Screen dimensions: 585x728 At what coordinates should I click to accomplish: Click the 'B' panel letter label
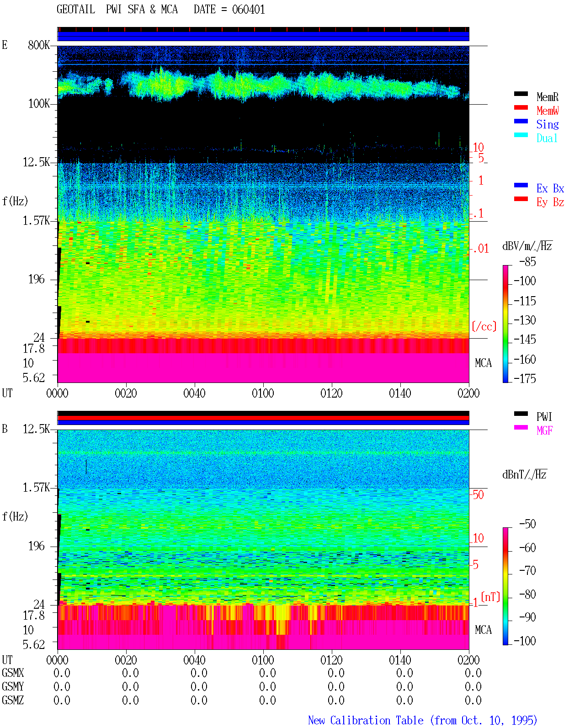click(5, 429)
